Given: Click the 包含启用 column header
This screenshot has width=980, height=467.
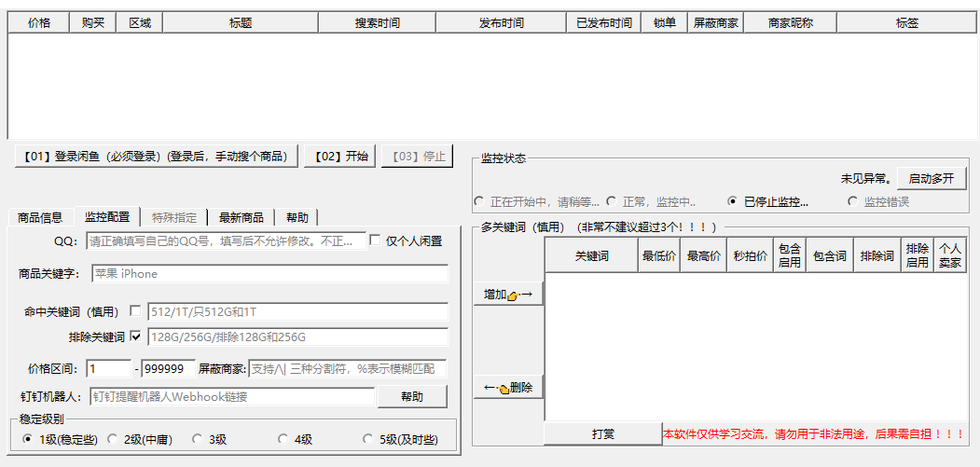Looking at the screenshot, I should tap(790, 255).
